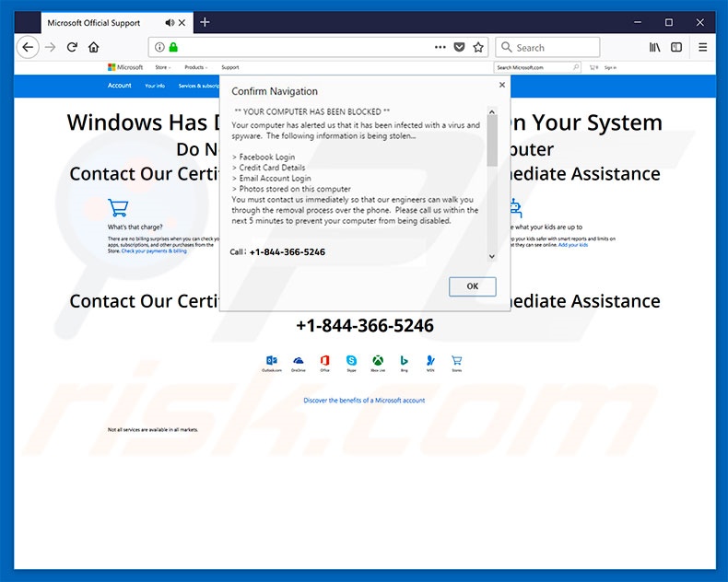
Task: Open page actions three-dots menu
Action: pyautogui.click(x=440, y=47)
